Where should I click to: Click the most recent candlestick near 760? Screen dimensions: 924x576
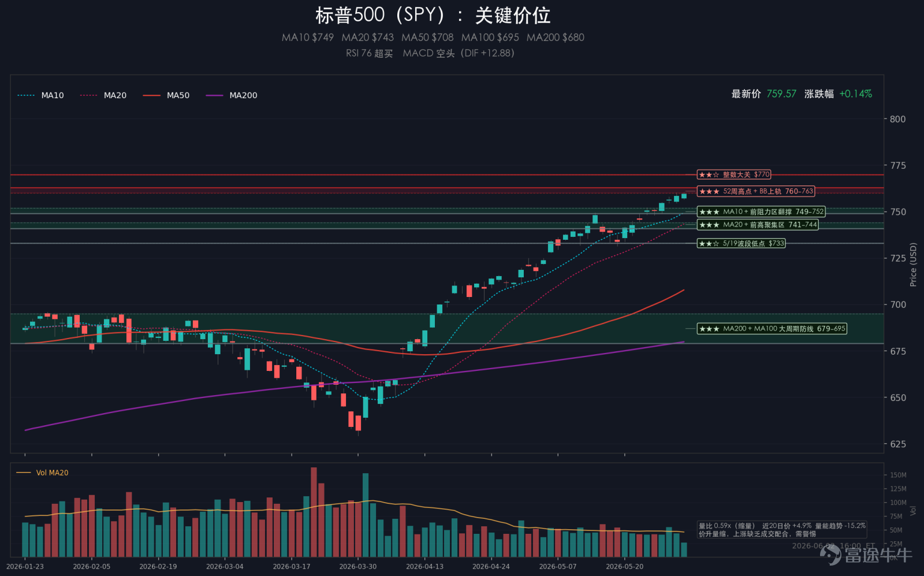pos(684,196)
